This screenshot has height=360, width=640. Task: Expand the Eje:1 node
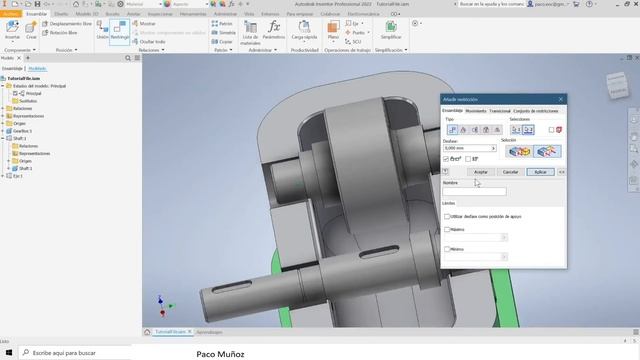point(3,176)
